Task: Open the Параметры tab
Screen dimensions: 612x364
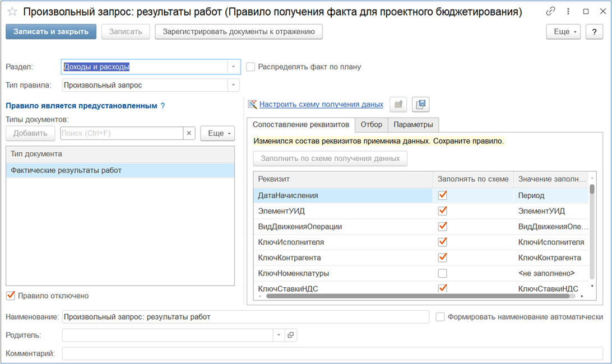Action: [413, 124]
